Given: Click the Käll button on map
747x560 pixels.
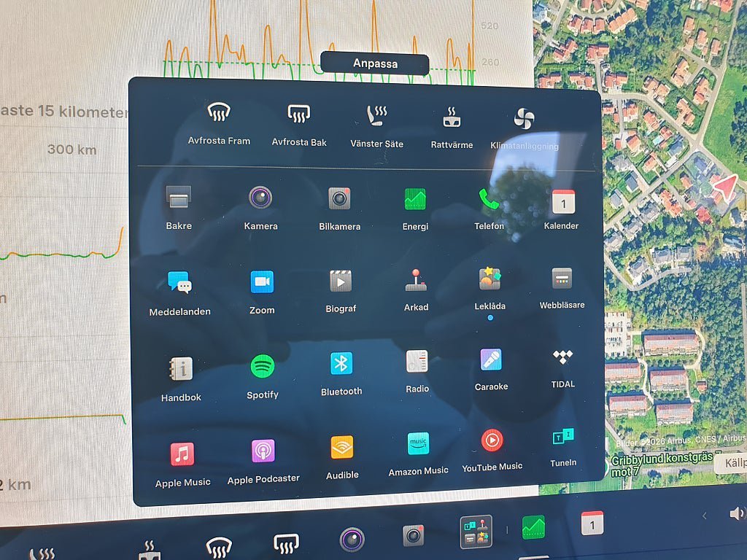Looking at the screenshot, I should (729, 463).
